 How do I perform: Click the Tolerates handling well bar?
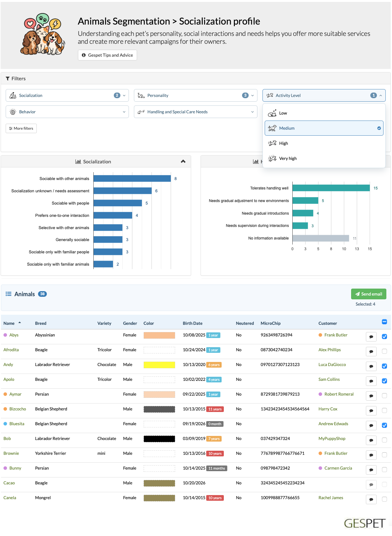(x=331, y=188)
